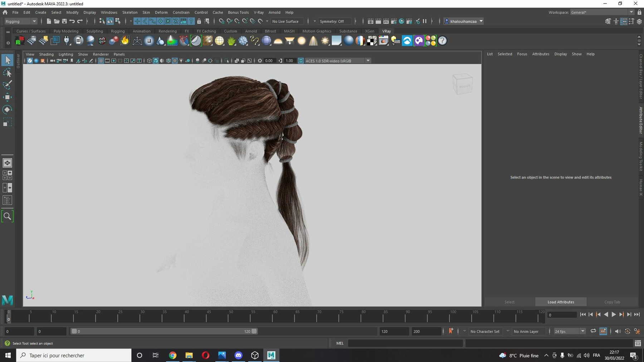Click the save scene icon

click(64, 21)
